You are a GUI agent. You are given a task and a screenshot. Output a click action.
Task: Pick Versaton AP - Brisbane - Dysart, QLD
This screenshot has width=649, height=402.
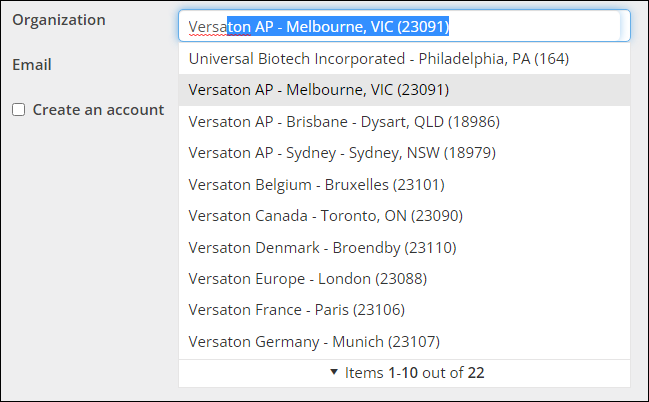point(343,122)
